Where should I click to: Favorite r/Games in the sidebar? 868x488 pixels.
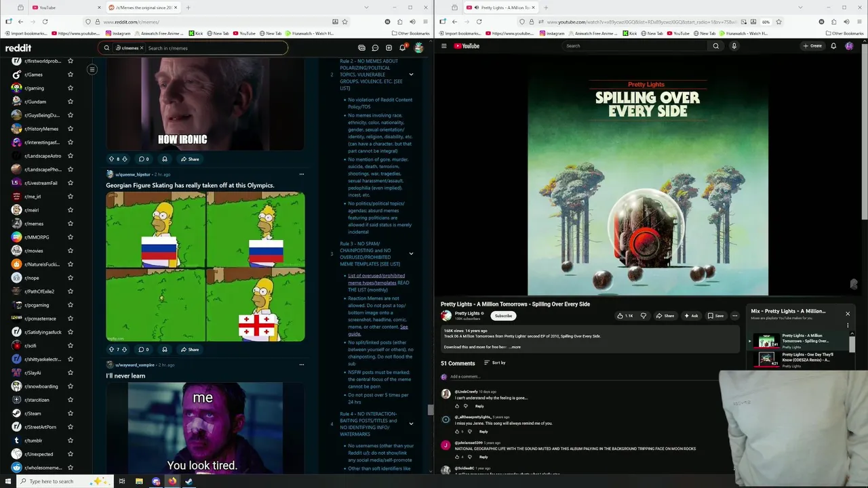[70, 75]
